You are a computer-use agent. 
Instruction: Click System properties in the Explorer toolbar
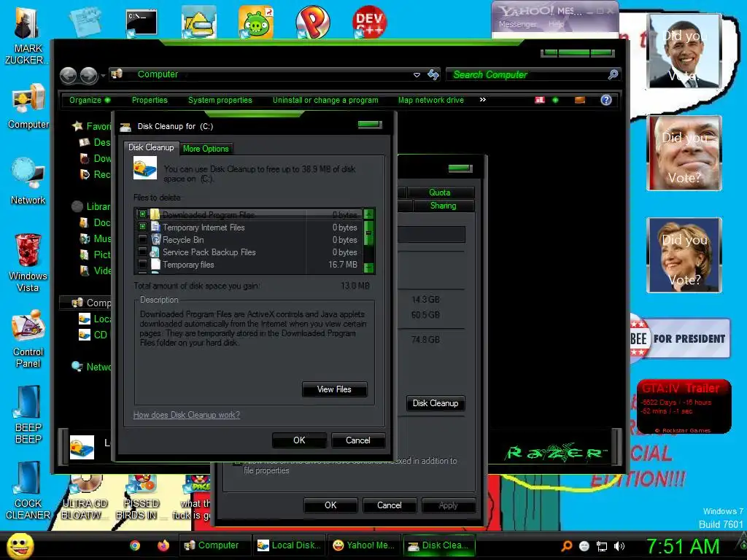220,100
